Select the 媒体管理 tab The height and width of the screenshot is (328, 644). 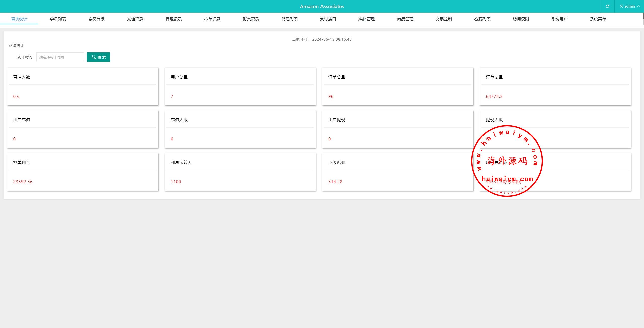click(x=367, y=19)
